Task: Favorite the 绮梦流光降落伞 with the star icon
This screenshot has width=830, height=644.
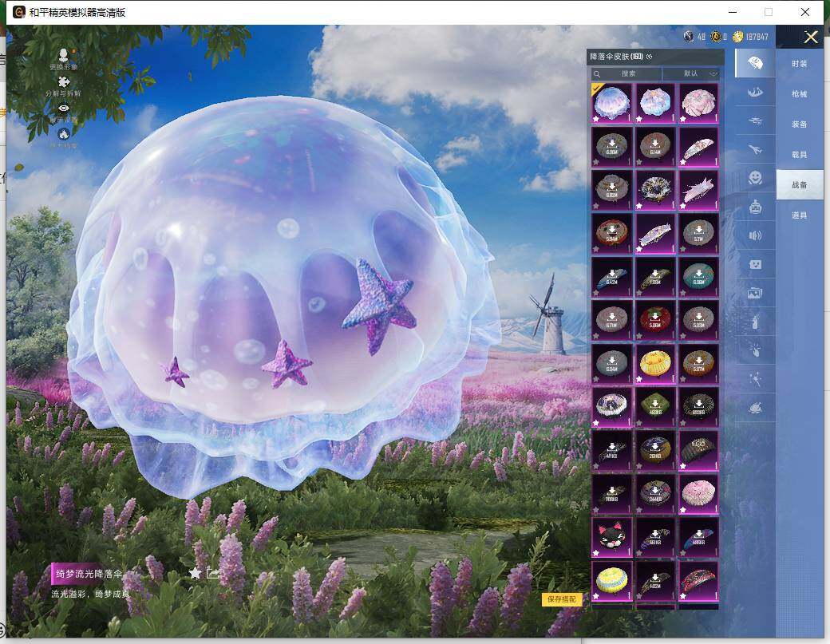Action: coord(195,573)
